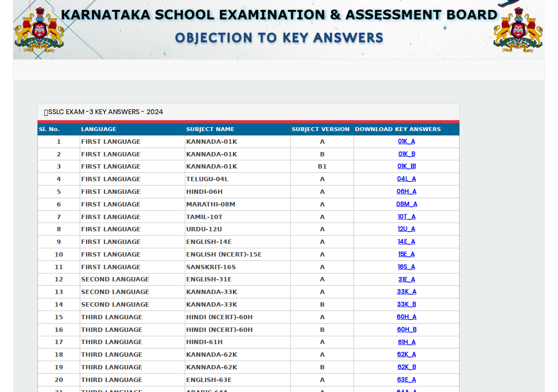Open the 14E_A English key link

pyautogui.click(x=406, y=242)
